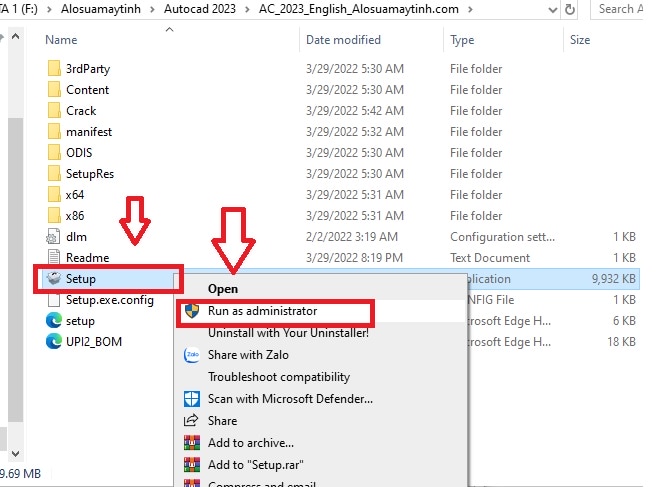657x487 pixels.
Task: Click the Crack folder icon
Action: click(54, 111)
